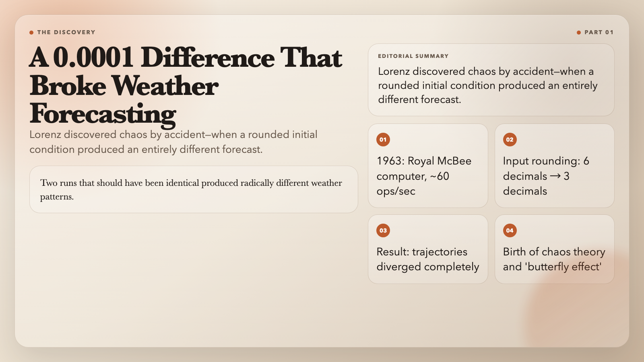Select the '1963: Royal McBee computer' card text
Image resolution: width=644 pixels, height=362 pixels.
pos(424,176)
